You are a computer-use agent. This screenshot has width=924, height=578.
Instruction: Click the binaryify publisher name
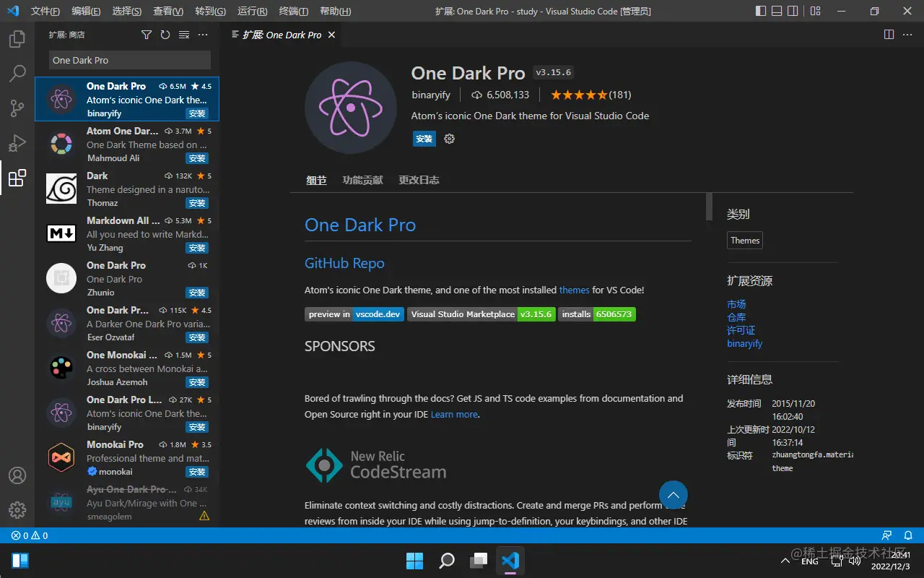coord(431,95)
